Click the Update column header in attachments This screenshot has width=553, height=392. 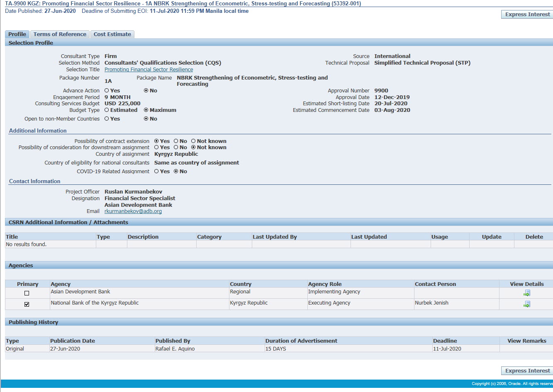pos(492,237)
